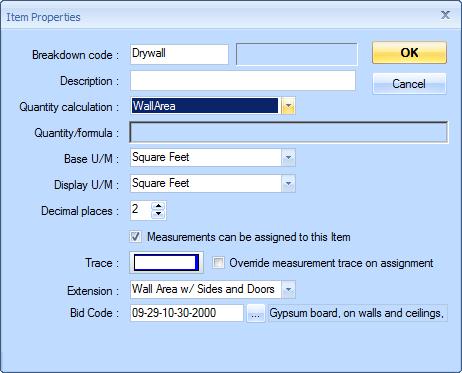Click the Decimal places value field

[x=141, y=210]
